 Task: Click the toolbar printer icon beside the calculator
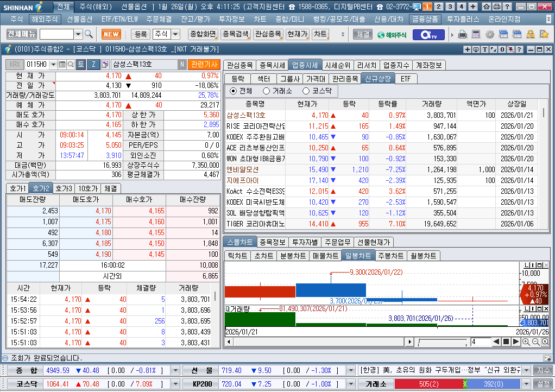[x=462, y=34]
